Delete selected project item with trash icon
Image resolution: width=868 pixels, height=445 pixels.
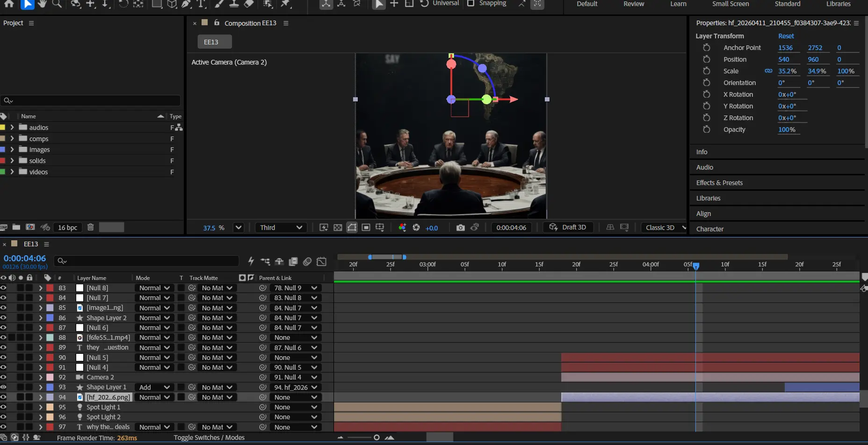[x=91, y=227]
